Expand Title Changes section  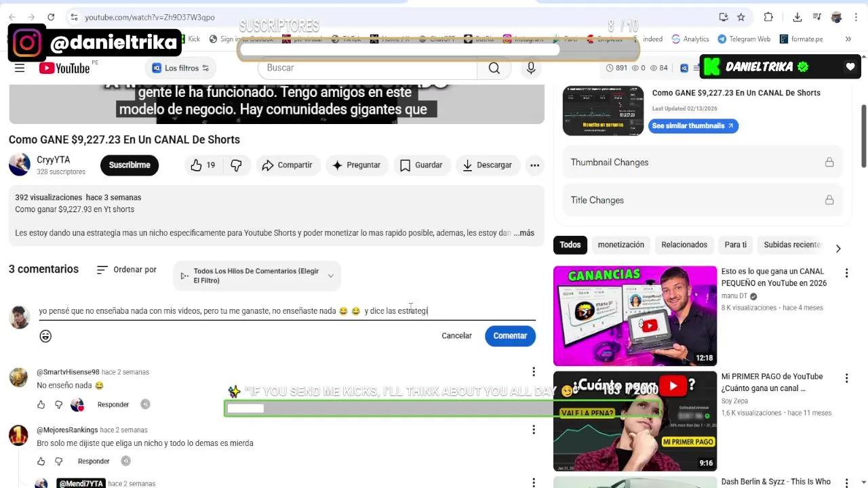pyautogui.click(x=702, y=200)
